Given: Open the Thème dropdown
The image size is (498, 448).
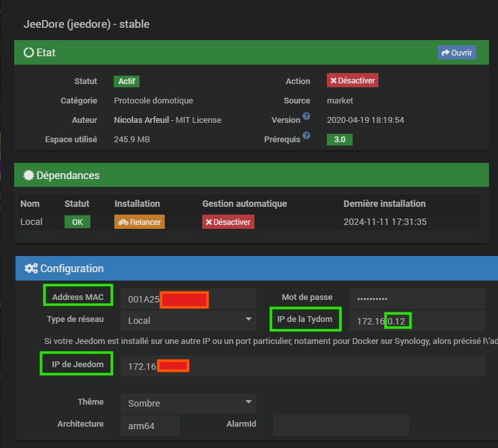Looking at the screenshot, I should click(188, 403).
